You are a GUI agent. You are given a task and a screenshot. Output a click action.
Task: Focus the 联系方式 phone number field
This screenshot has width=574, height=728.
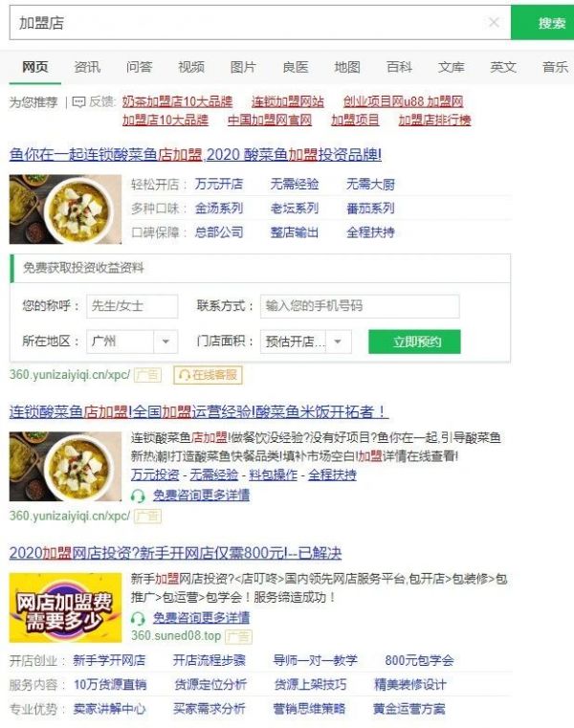click(x=360, y=306)
